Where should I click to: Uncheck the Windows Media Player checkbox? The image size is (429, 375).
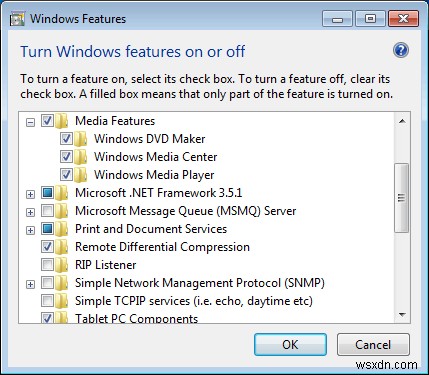(x=66, y=175)
